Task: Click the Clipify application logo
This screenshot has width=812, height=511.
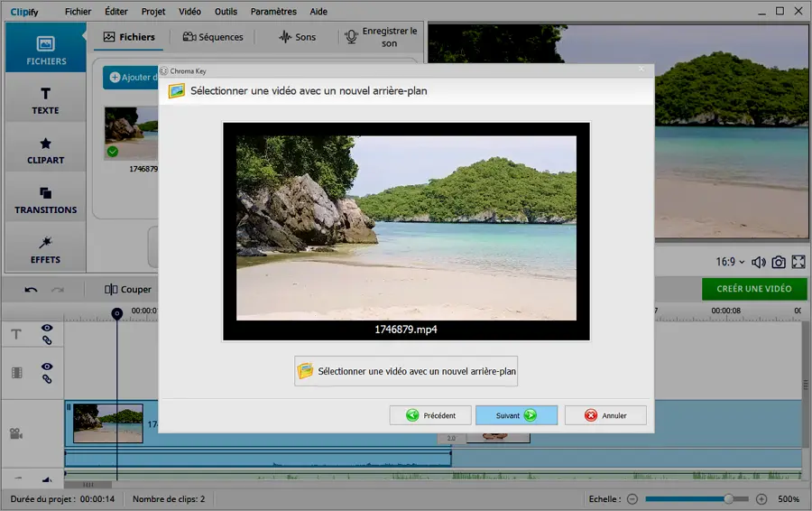Action: 24,12
